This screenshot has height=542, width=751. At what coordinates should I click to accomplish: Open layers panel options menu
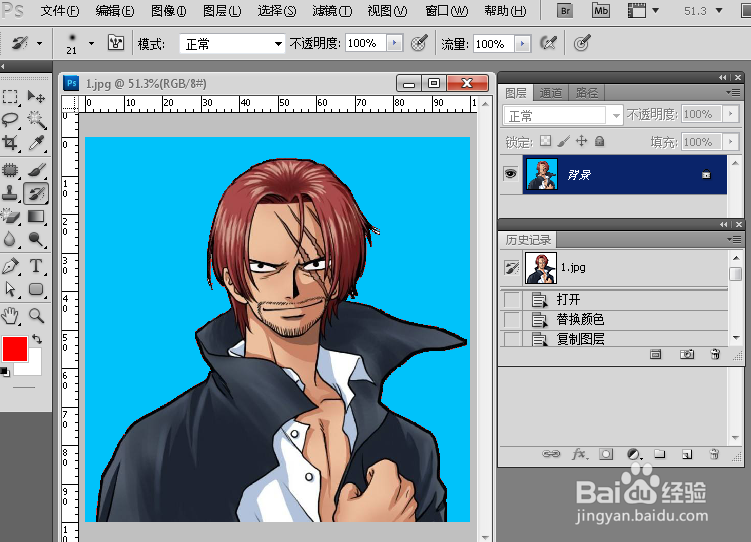[x=733, y=92]
